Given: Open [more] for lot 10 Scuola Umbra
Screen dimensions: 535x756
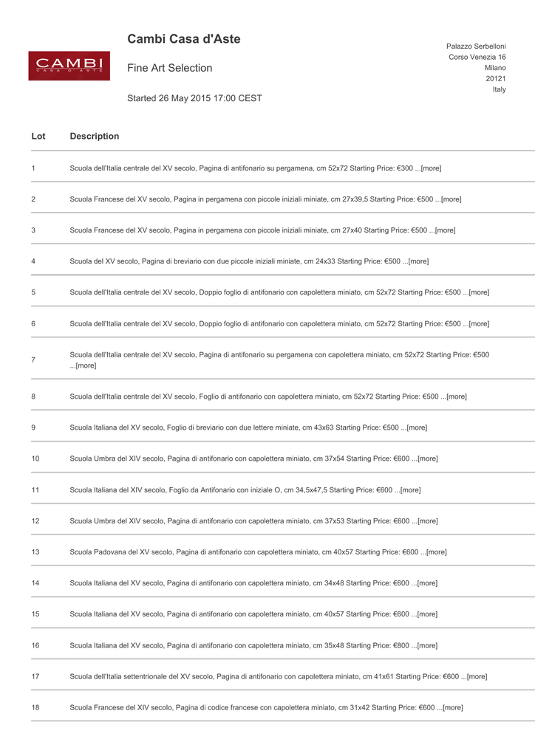Looking at the screenshot, I should point(427,458).
